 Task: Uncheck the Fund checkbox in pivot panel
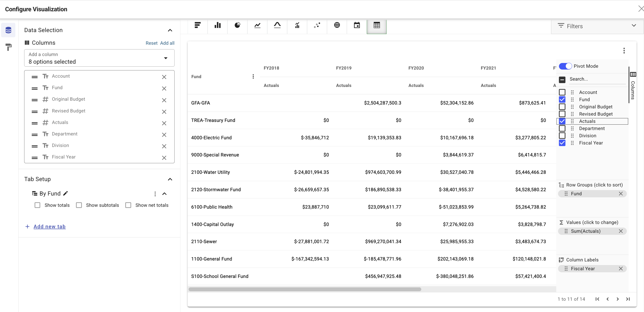(562, 99)
